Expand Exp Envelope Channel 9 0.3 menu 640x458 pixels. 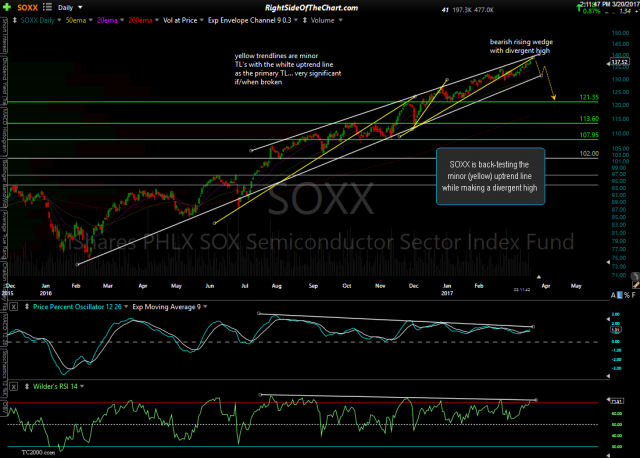coord(296,20)
